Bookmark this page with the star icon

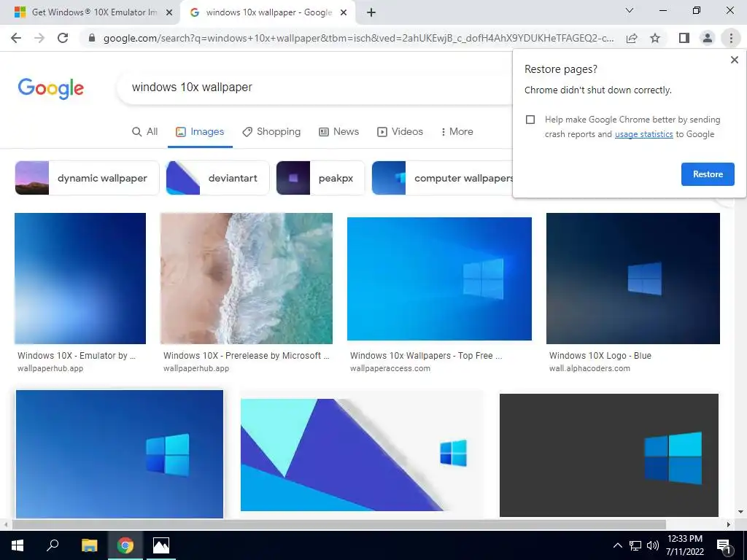[656, 38]
